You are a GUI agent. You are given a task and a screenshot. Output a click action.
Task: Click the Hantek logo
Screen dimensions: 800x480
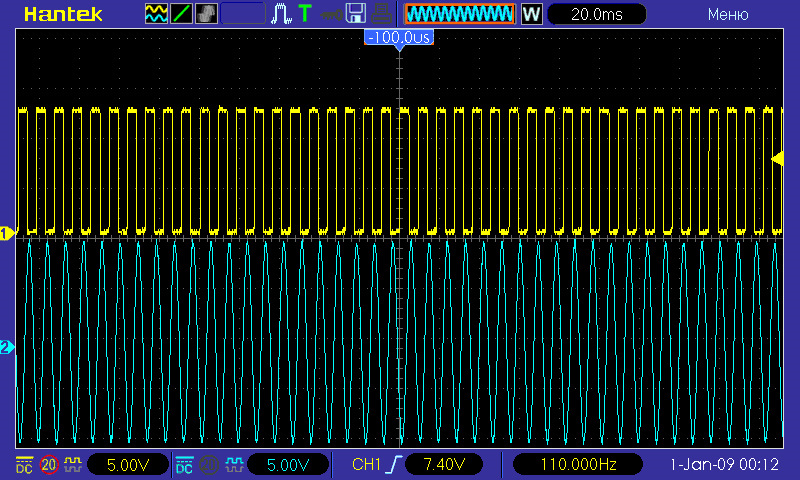point(63,14)
